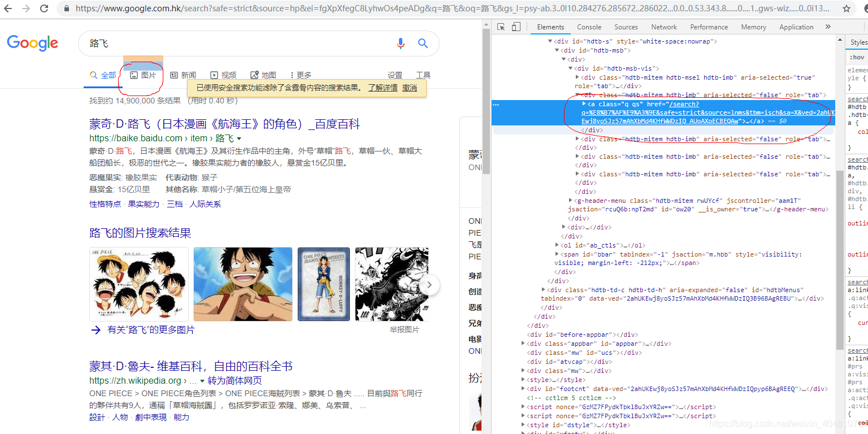
Task: Switch to the Console panel in DevTools
Action: [589, 27]
